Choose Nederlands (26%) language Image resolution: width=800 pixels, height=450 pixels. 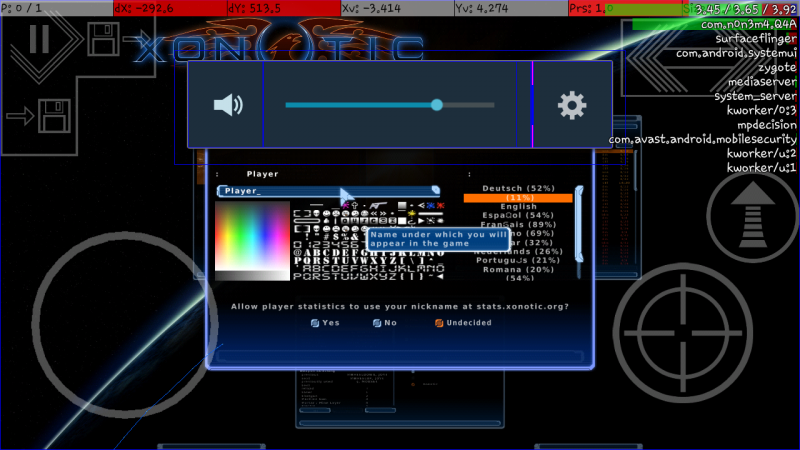[518, 252]
